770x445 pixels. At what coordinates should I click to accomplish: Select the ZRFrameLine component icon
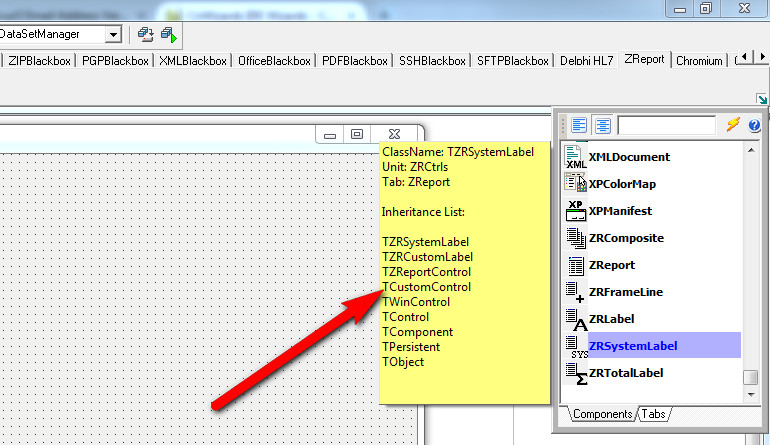pyautogui.click(x=575, y=292)
